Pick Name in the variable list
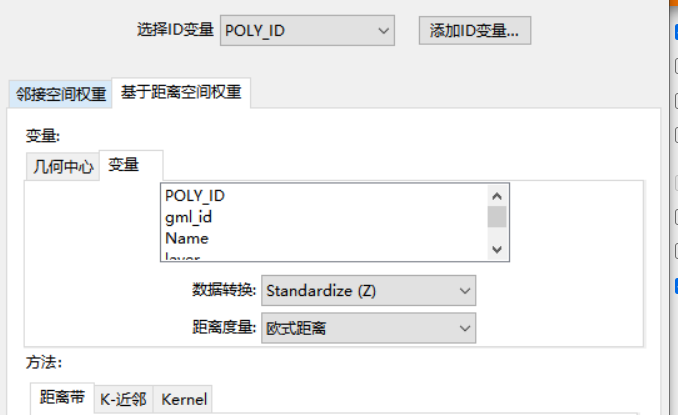 point(187,238)
